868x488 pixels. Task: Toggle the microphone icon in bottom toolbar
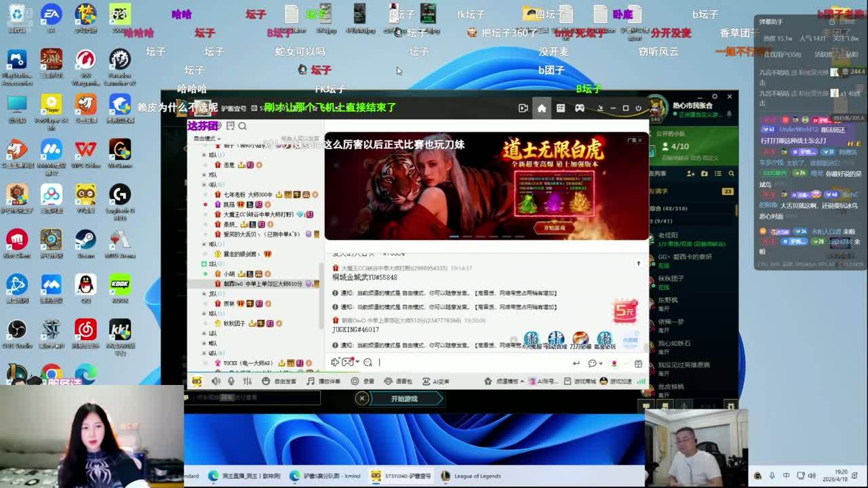coord(231,381)
